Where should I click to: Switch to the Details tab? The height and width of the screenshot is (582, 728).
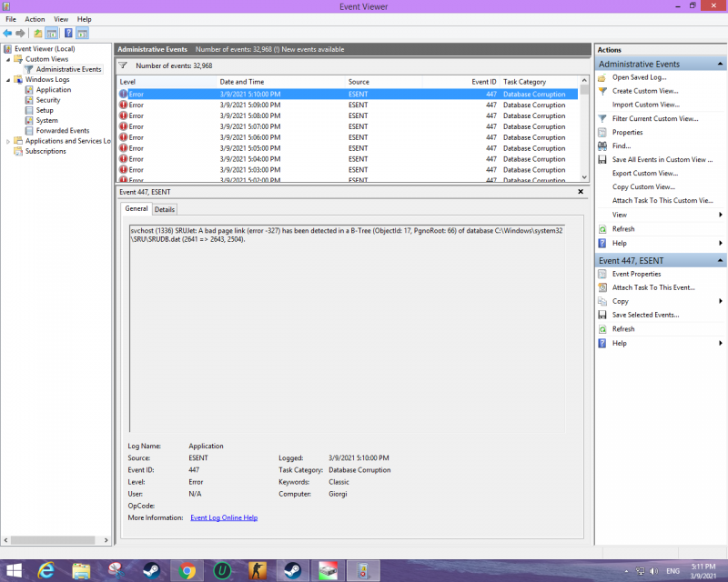[165, 209]
